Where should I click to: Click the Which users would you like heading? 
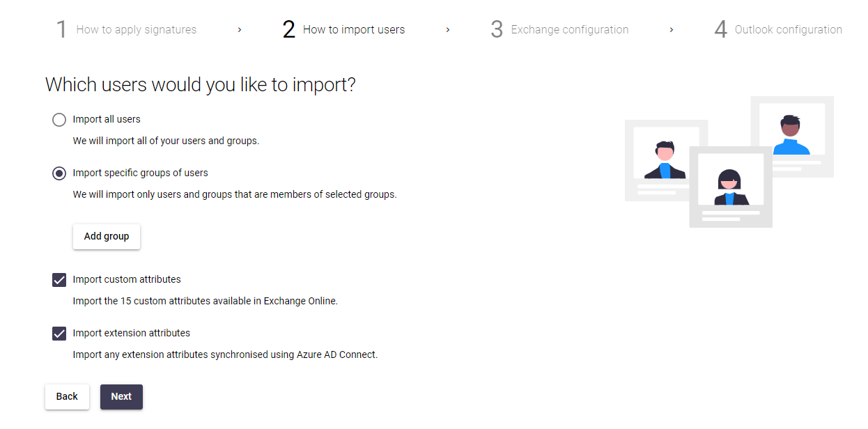click(x=201, y=85)
